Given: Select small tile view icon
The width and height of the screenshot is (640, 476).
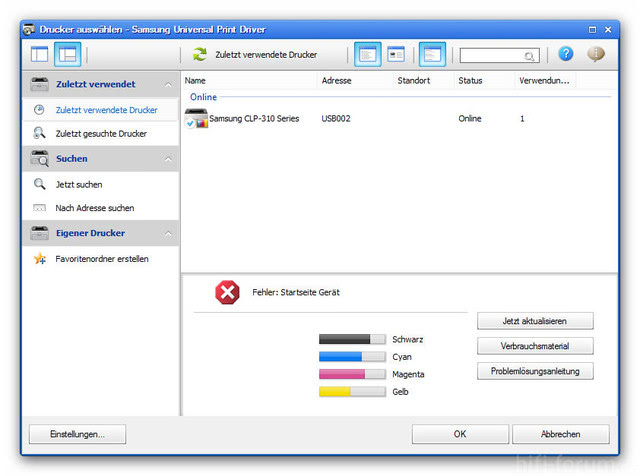Looking at the screenshot, I should click(396, 54).
